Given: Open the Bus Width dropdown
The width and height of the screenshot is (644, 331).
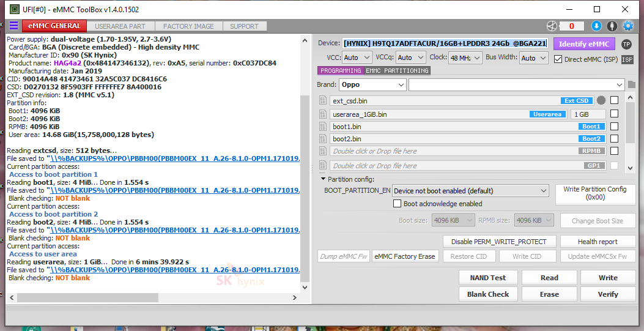Looking at the screenshot, I should (534, 58).
